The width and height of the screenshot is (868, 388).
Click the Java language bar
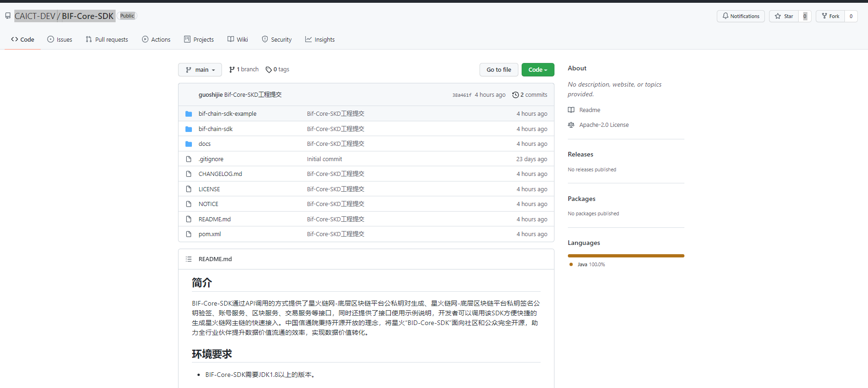pos(626,256)
